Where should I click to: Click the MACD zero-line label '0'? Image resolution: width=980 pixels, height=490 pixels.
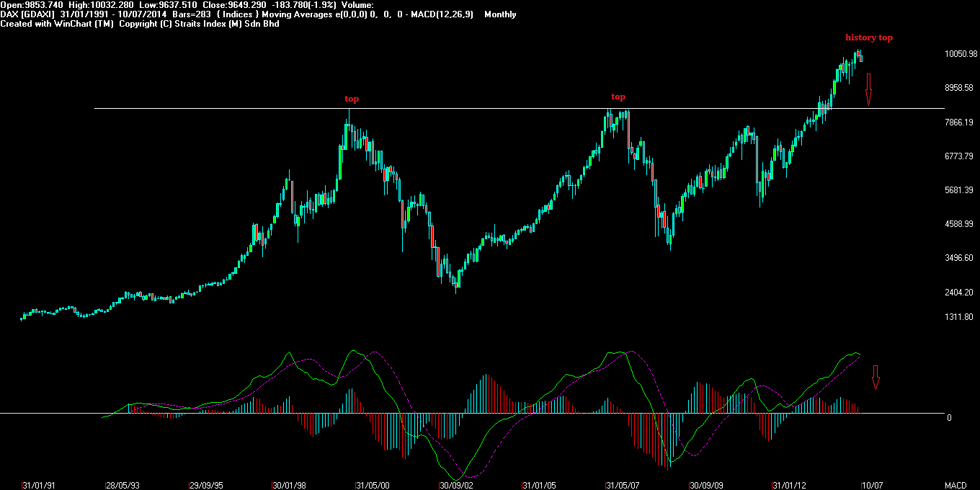click(x=949, y=418)
